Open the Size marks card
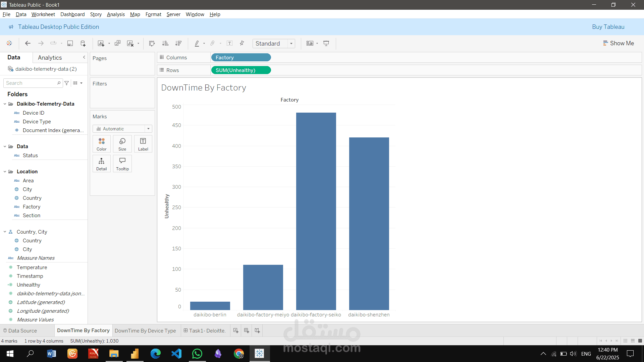644x362 pixels. 122,144
